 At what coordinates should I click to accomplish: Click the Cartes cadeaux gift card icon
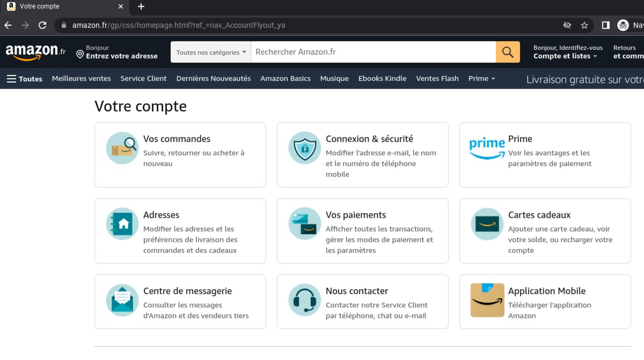click(x=487, y=224)
